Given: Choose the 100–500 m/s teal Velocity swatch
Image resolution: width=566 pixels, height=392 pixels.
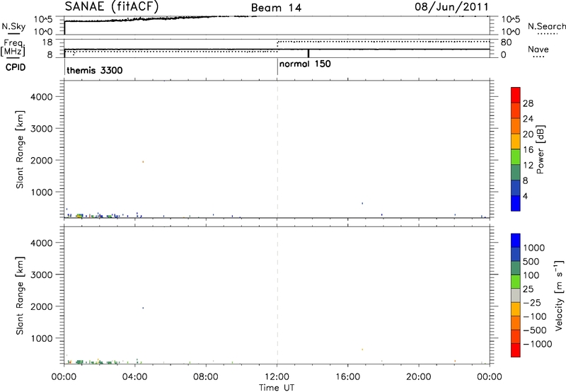Looking at the screenshot, I should tap(516, 268).
